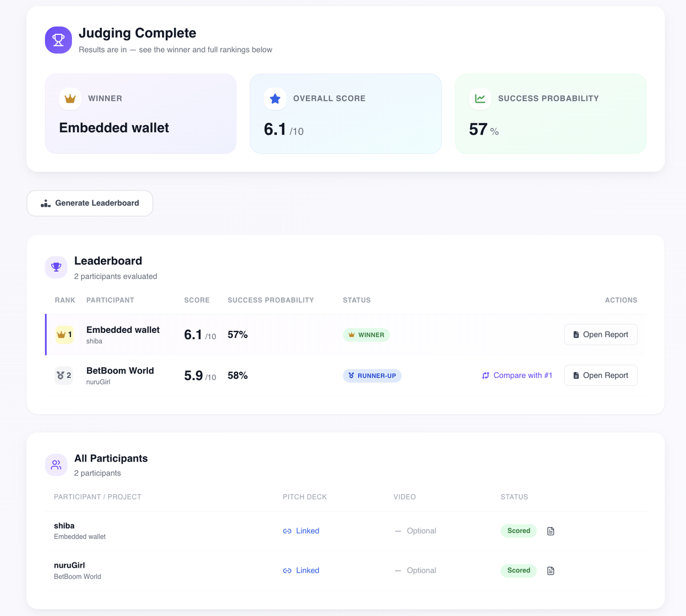This screenshot has height=616, width=686.
Task: Click the rank 1 crown badge
Action: (x=64, y=335)
